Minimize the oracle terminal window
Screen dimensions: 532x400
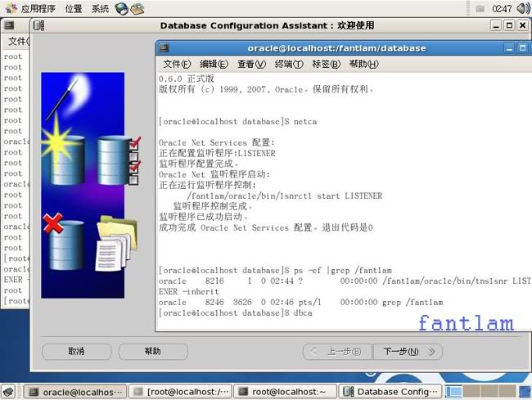[509, 48]
